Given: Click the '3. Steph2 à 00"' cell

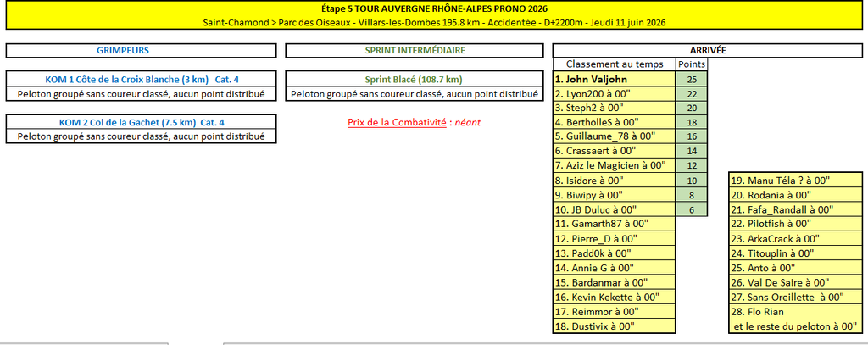Looking at the screenshot, I should [x=615, y=108].
